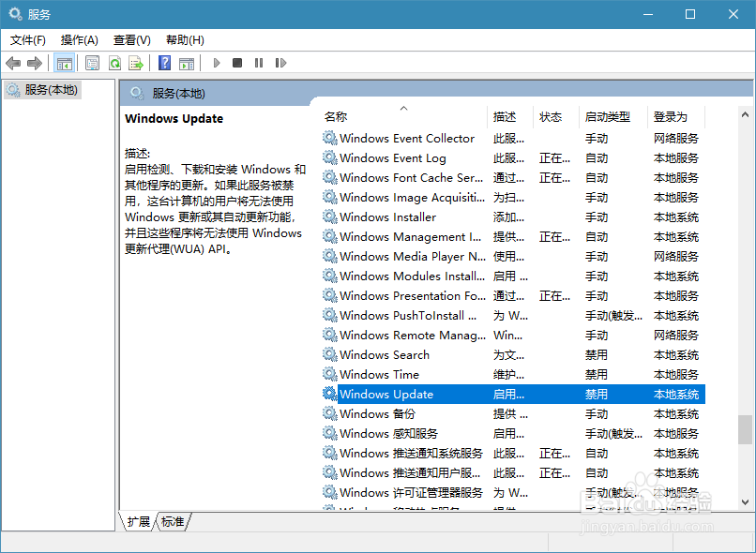Image resolution: width=756 pixels, height=553 pixels.
Task: Click the scrollbar down arrow
Action: [745, 502]
